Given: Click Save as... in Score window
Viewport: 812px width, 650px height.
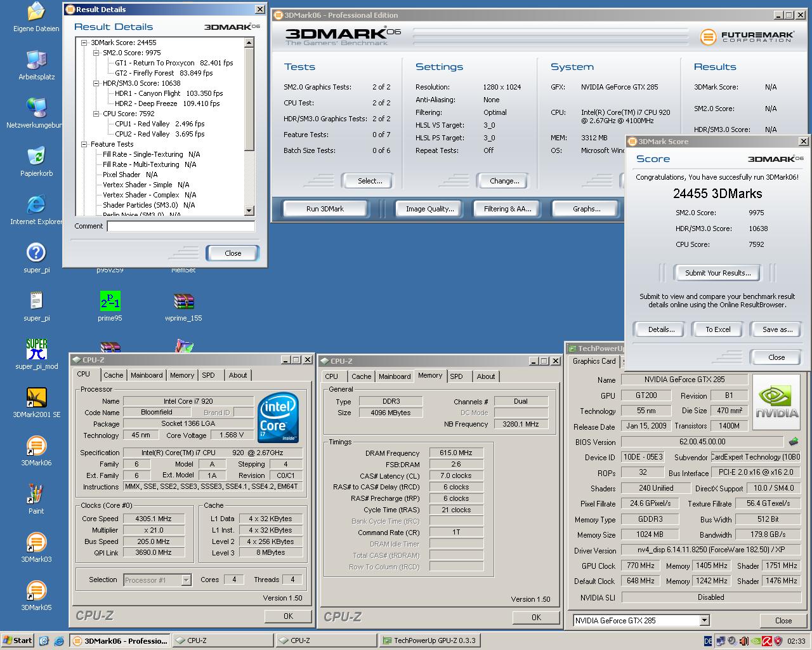Looking at the screenshot, I should pos(778,329).
